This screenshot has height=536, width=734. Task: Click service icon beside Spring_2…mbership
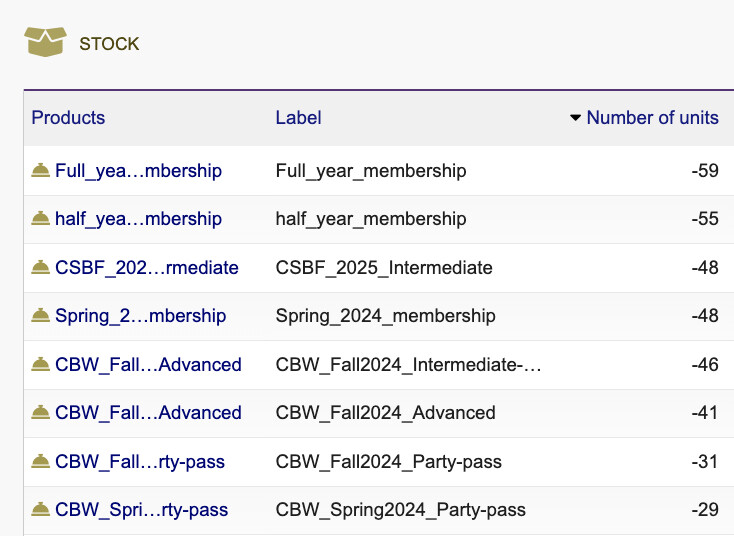pos(40,316)
